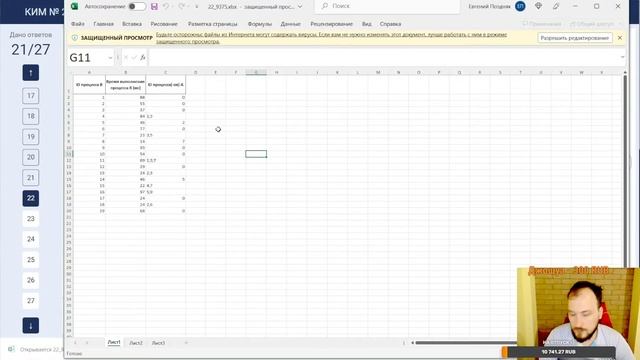Click the previous sheet navigation arrow
640x360 pixels.
76,342
